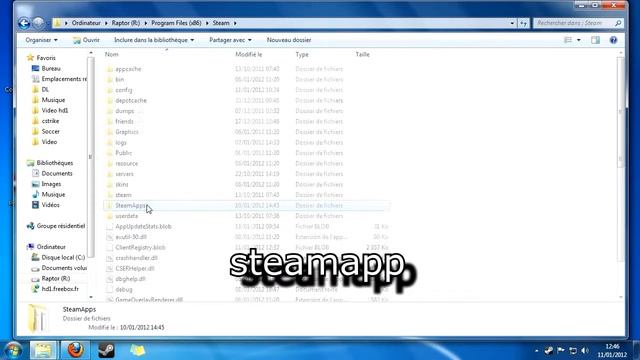640x360 pixels.
Task: Select AppUpdateStats.blob file
Action: coord(143,227)
